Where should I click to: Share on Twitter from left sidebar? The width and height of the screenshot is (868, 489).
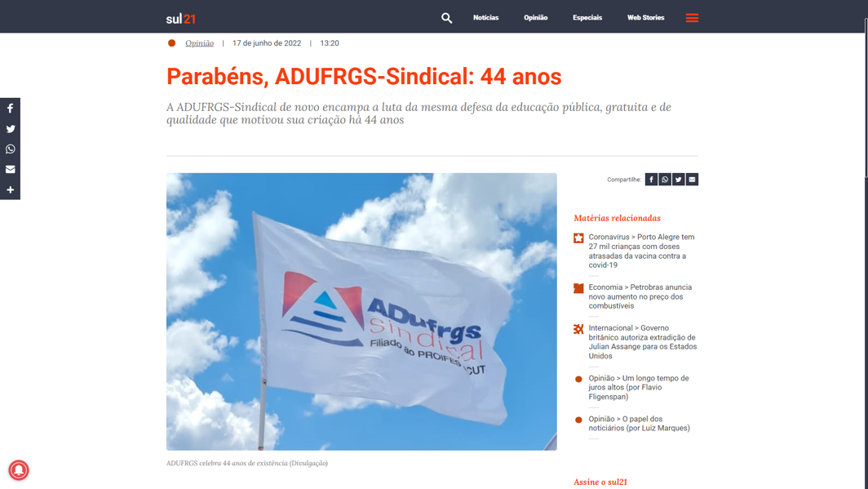click(x=10, y=129)
